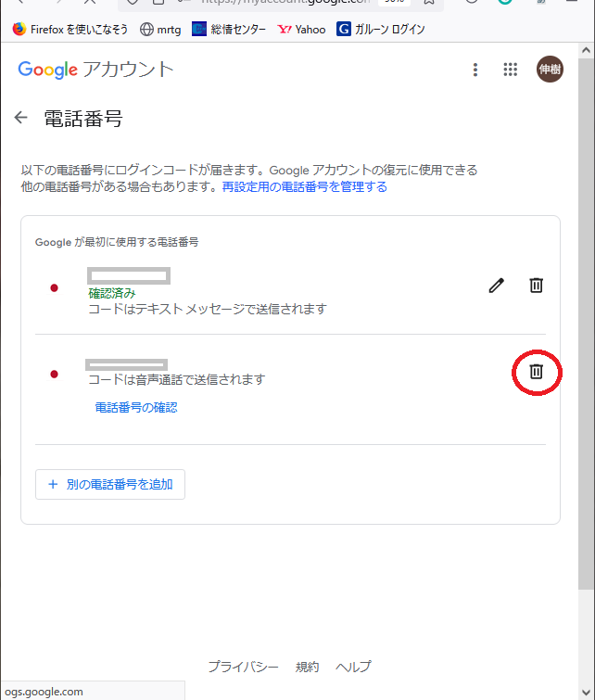Open the ガルーン ログイン bookmark
This screenshot has height=700, width=595.
click(381, 30)
